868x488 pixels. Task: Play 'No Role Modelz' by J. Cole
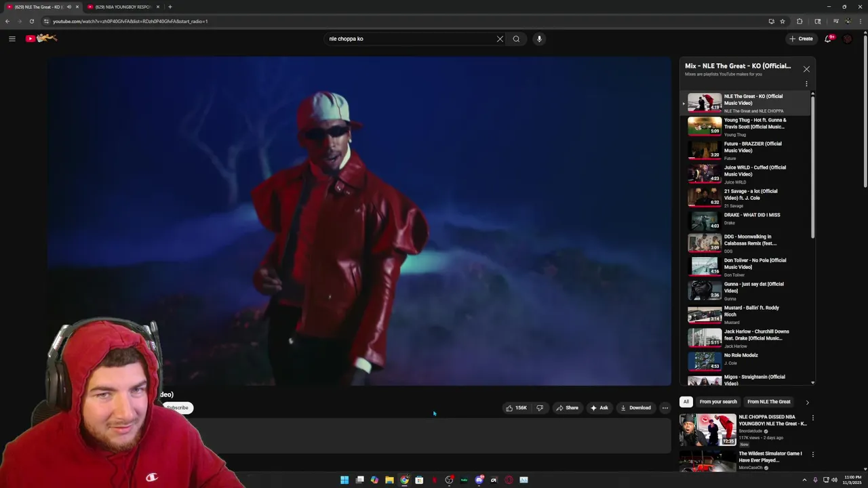click(x=745, y=361)
